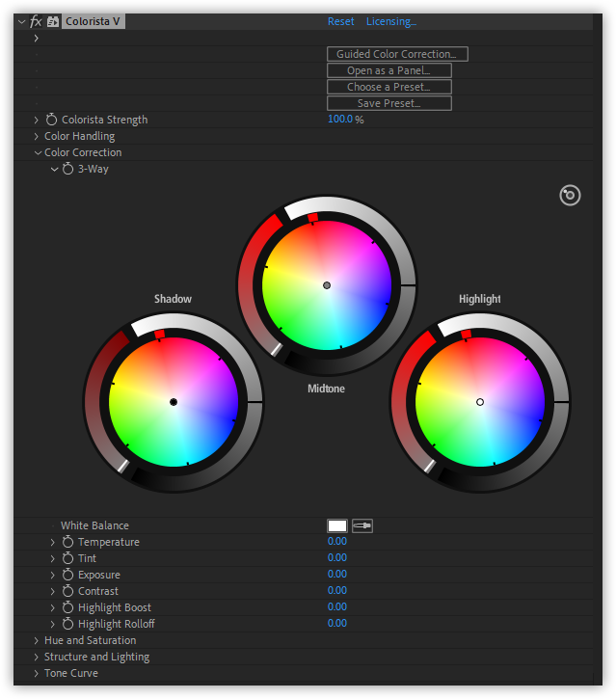Expand the Hue and Saturation group
The height and width of the screenshot is (699, 616).
[x=36, y=641]
